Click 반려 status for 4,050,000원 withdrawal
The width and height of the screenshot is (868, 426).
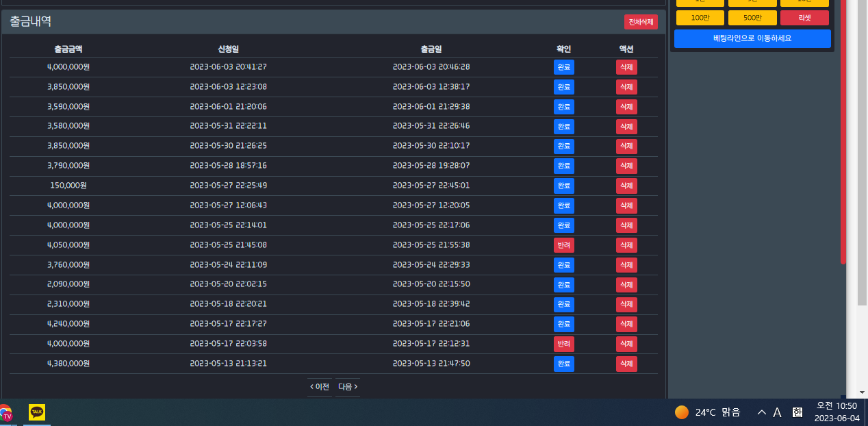coord(564,245)
